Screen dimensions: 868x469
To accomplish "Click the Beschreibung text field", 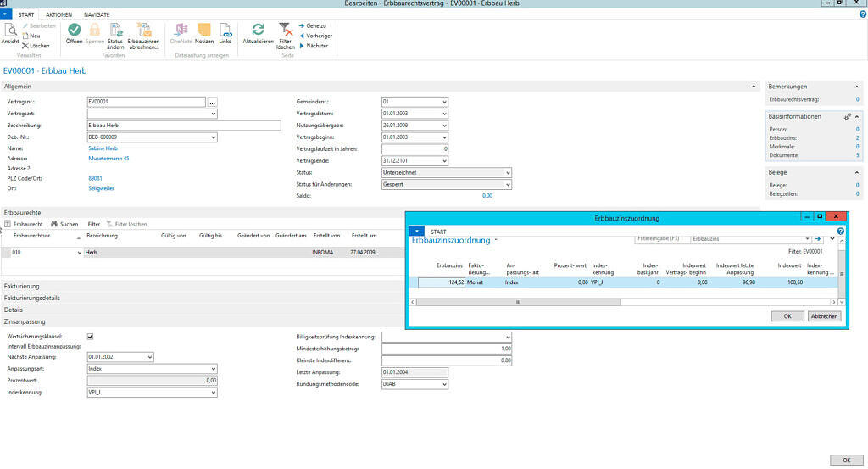I will [183, 126].
